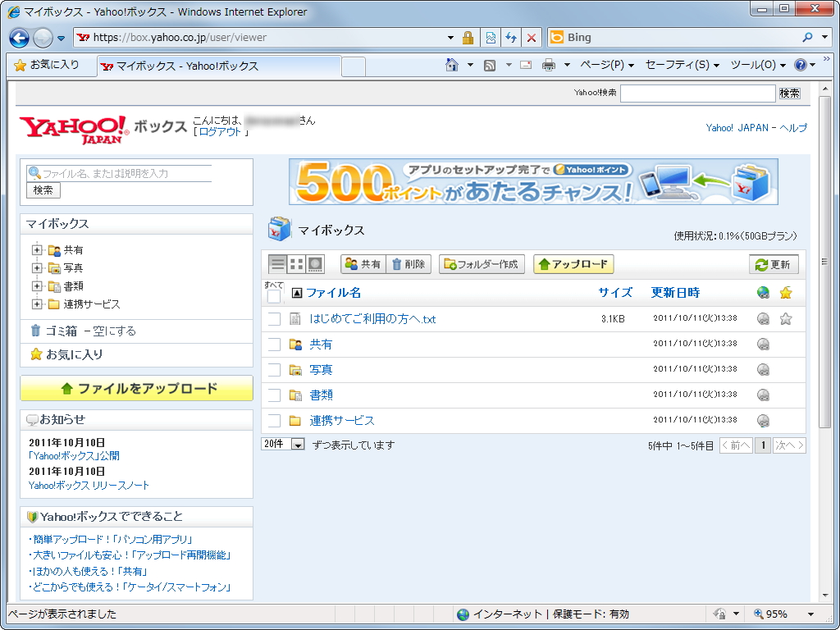Refresh the file list with 更新
Image resolution: width=840 pixels, height=630 pixels.
[774, 264]
